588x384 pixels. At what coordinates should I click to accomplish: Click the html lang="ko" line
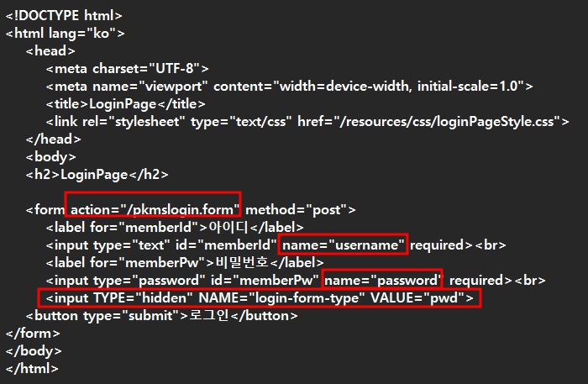(x=65, y=34)
